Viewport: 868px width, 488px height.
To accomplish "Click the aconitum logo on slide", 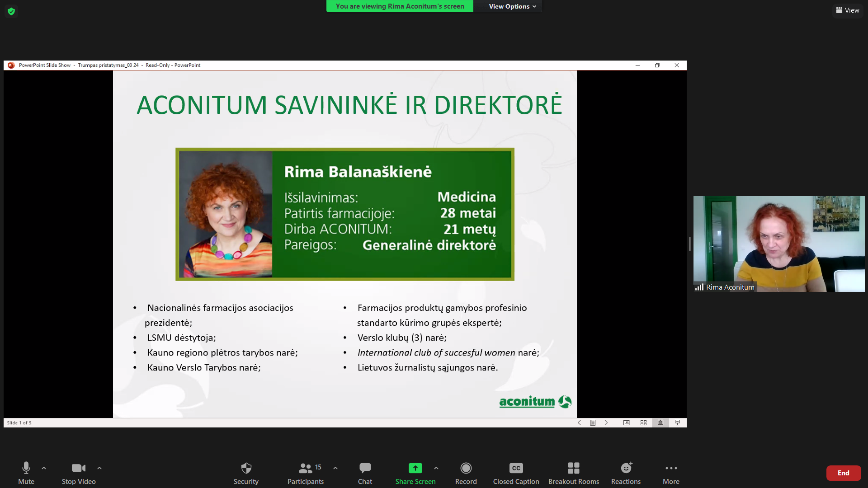I will click(x=535, y=401).
